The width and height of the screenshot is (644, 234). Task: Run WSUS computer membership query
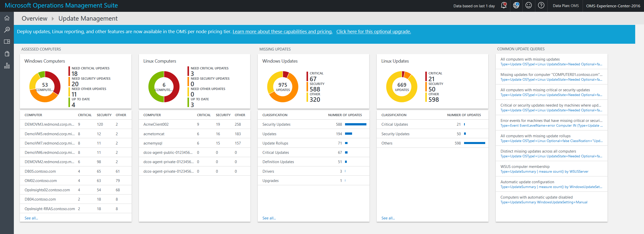point(551,169)
